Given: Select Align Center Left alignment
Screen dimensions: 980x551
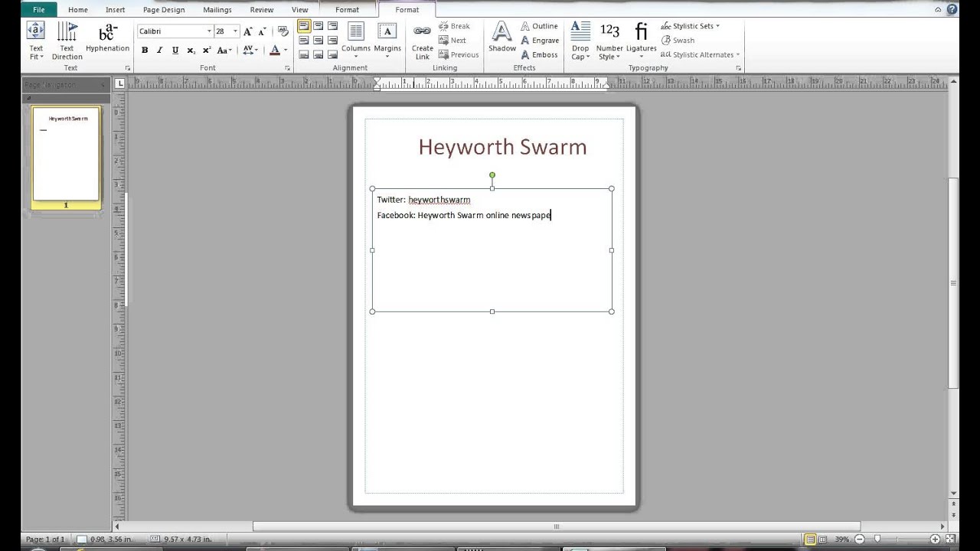Looking at the screenshot, I should (x=304, y=41).
